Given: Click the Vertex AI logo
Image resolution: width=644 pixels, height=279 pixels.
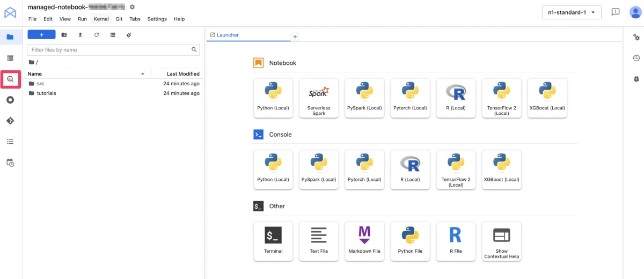Looking at the screenshot, I should tap(10, 12).
